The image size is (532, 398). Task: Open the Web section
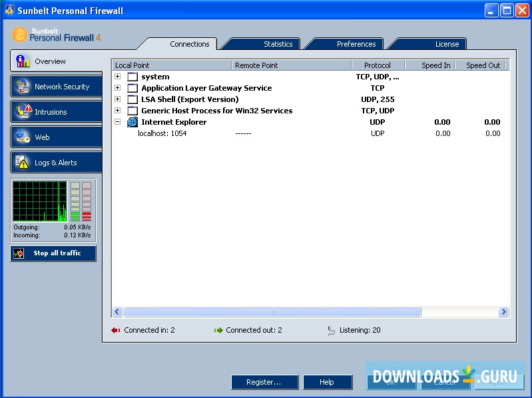[57, 137]
